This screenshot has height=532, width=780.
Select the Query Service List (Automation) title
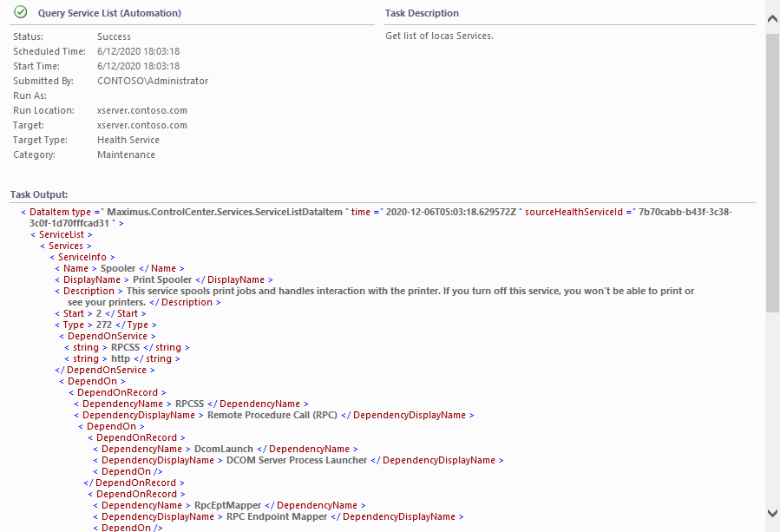109,14
